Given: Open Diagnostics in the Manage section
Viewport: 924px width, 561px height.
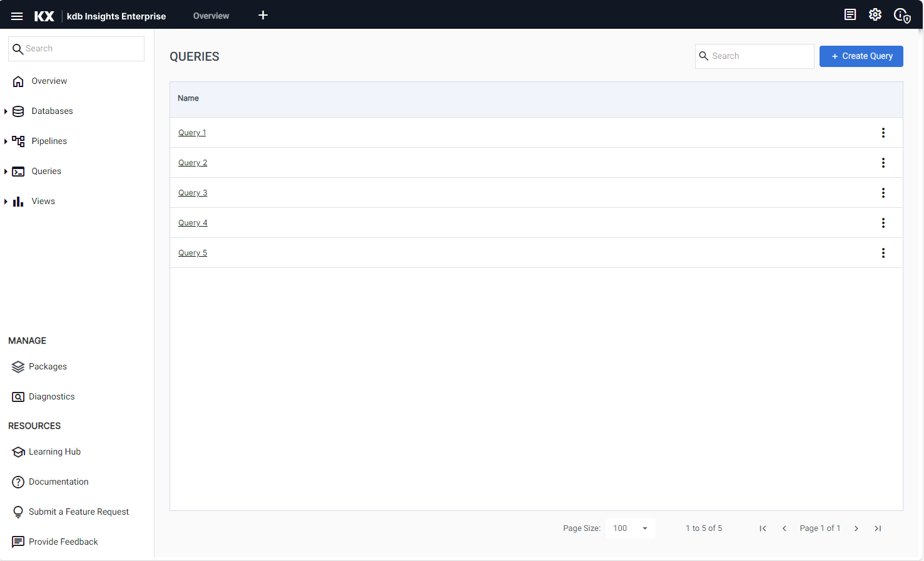Looking at the screenshot, I should tap(51, 397).
